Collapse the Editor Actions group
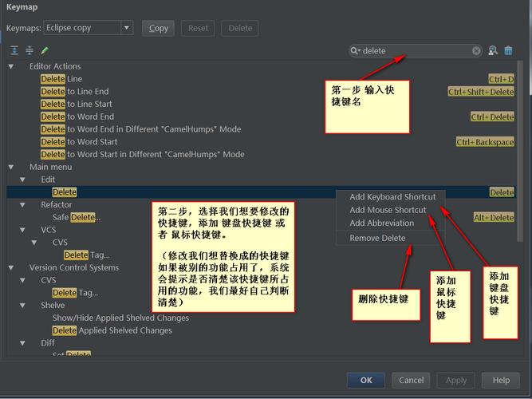This screenshot has width=532, height=399. pos(11,66)
